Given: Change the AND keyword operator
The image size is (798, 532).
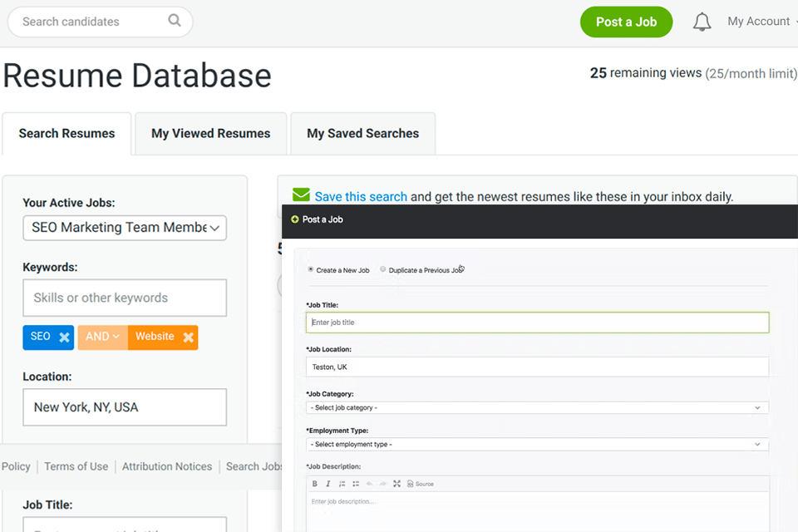Looking at the screenshot, I should [103, 337].
